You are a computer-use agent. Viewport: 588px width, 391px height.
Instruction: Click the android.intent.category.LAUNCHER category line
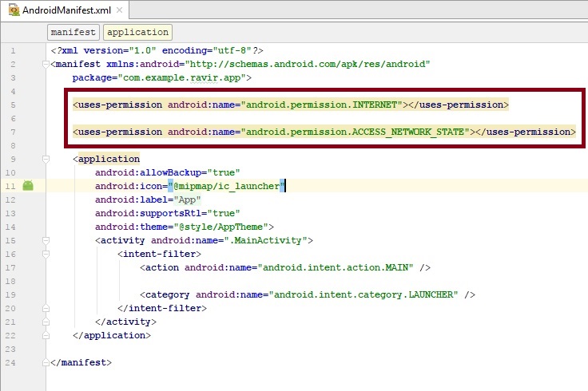[x=308, y=294]
